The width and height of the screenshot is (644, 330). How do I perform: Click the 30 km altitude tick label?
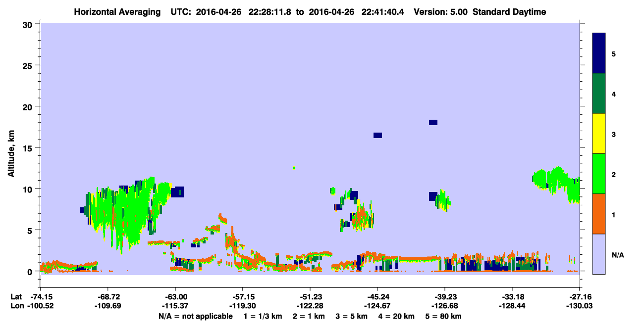(x=29, y=24)
